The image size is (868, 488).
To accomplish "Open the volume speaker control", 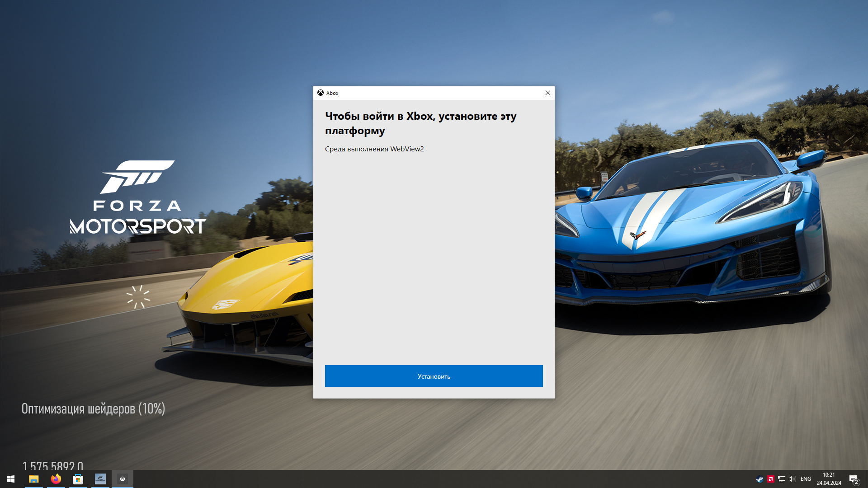I will pos(792,479).
